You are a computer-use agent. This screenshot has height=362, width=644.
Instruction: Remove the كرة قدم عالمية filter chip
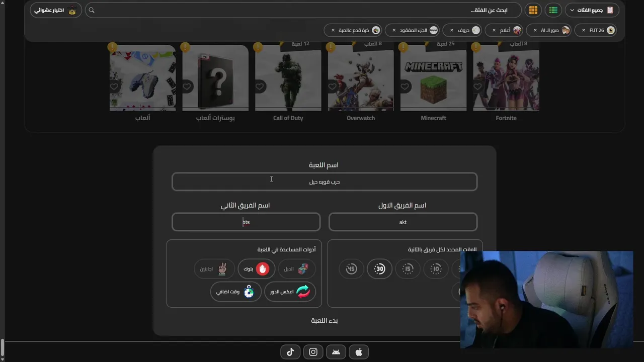point(333,30)
